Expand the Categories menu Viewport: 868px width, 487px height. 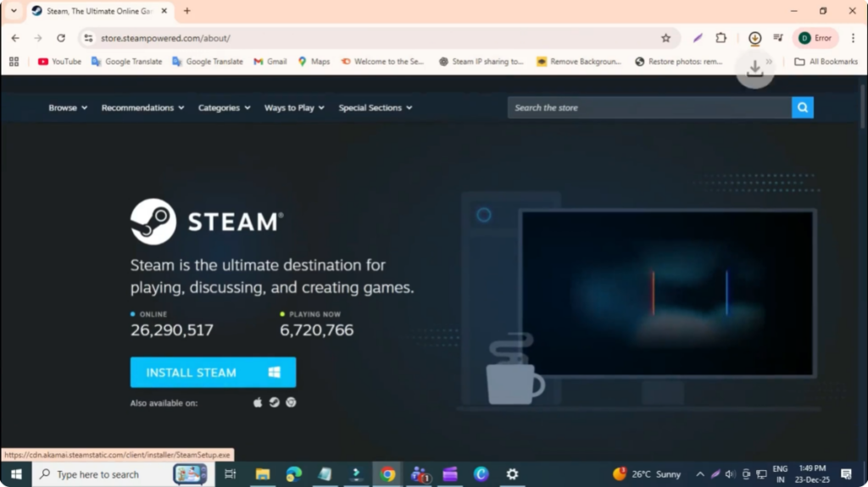click(x=224, y=108)
